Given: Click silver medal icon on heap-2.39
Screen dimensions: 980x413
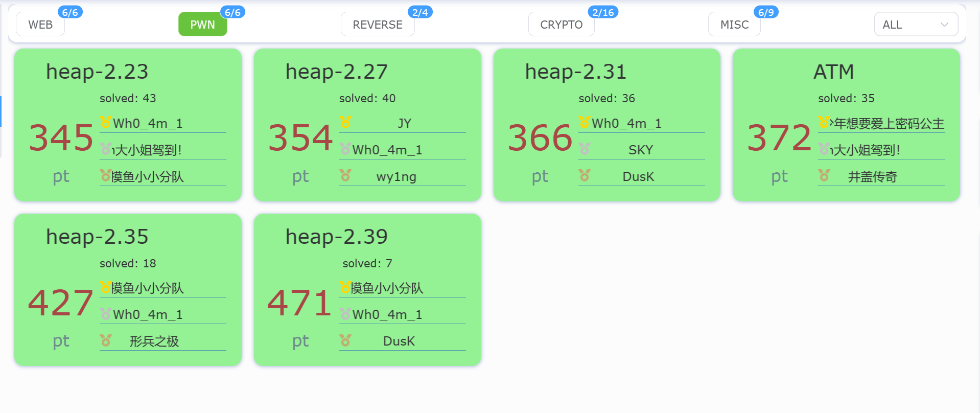Looking at the screenshot, I should click(345, 313).
